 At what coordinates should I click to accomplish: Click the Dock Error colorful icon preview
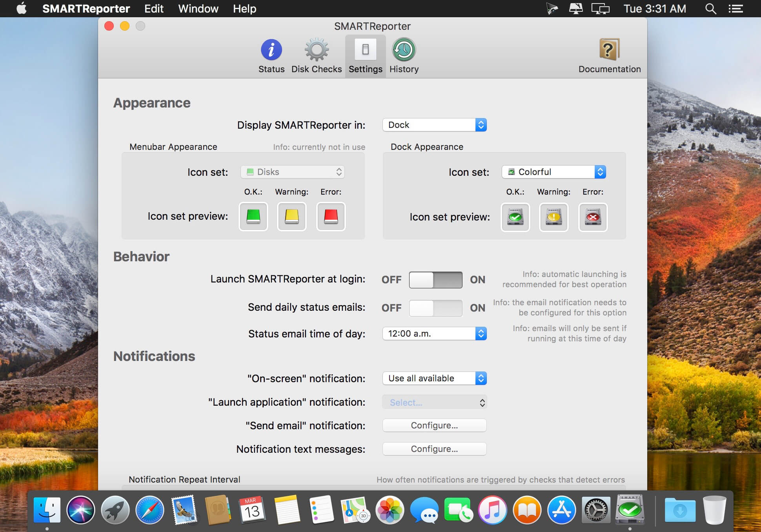[593, 217]
